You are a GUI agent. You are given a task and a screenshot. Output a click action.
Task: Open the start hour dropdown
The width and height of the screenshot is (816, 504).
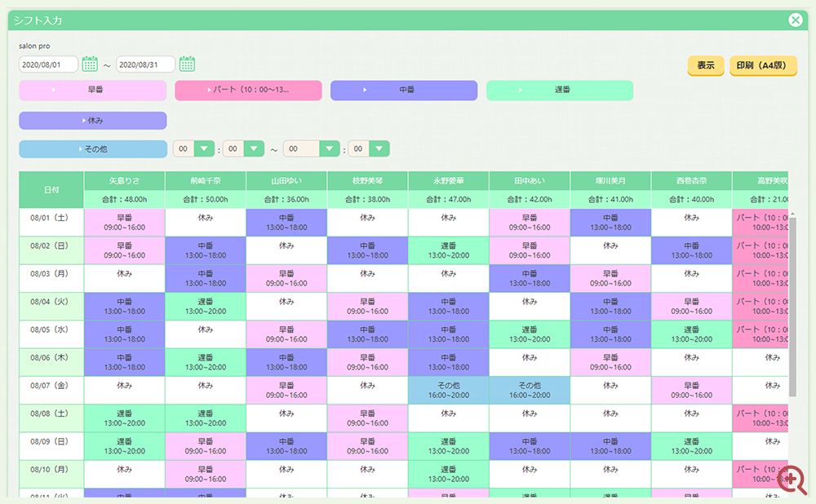204,148
